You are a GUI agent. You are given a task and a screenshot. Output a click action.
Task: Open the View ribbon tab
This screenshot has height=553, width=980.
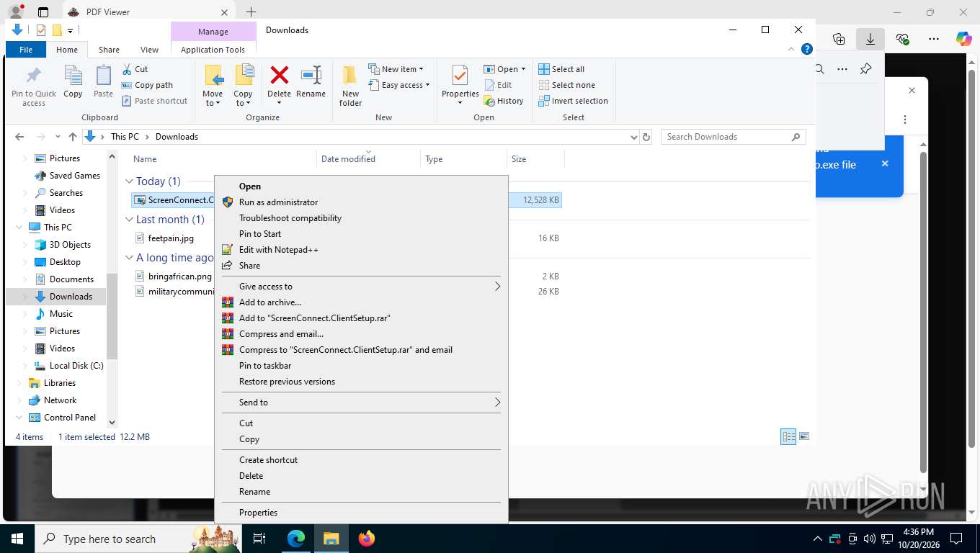[149, 50]
